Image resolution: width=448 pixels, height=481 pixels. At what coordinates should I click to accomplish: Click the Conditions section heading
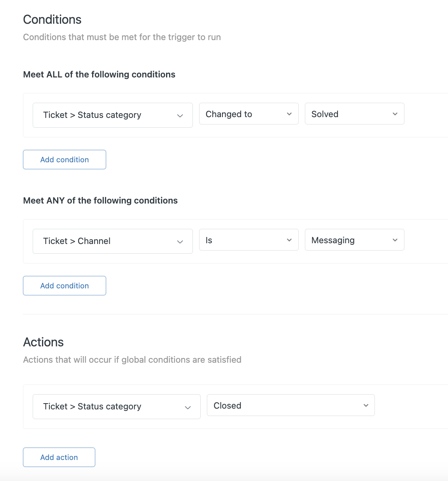point(52,19)
